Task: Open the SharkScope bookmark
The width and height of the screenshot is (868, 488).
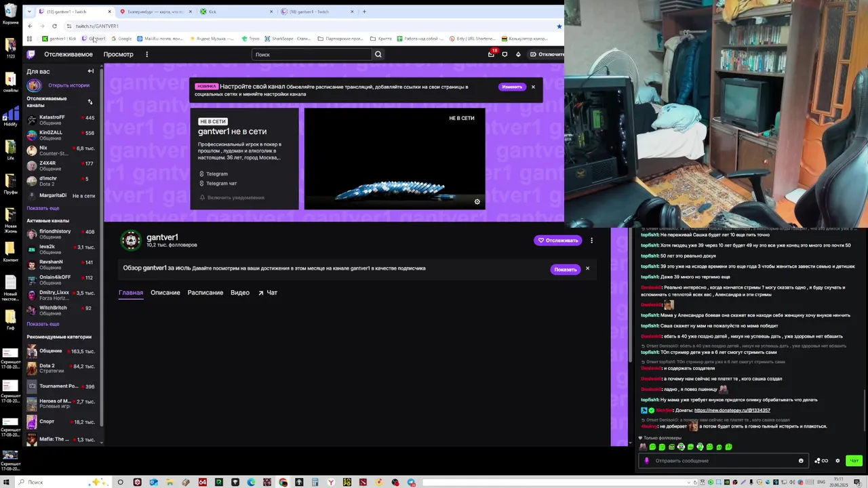Action: 288,39
